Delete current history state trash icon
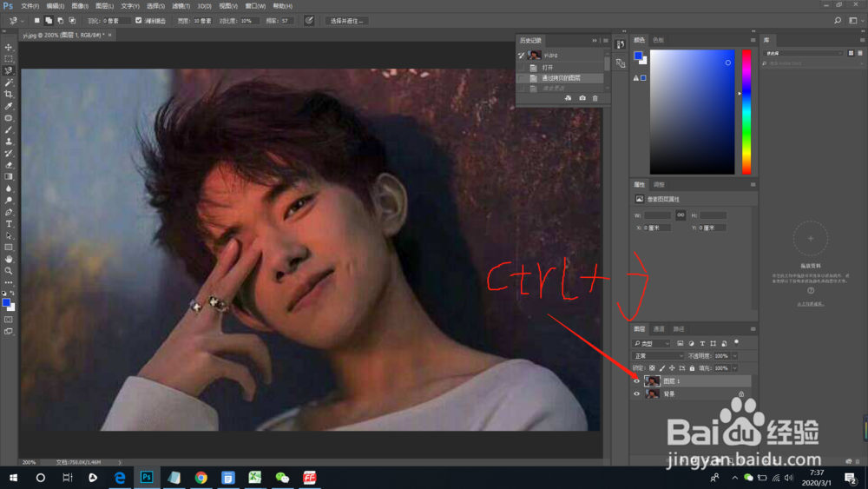868x489 pixels. click(x=595, y=98)
